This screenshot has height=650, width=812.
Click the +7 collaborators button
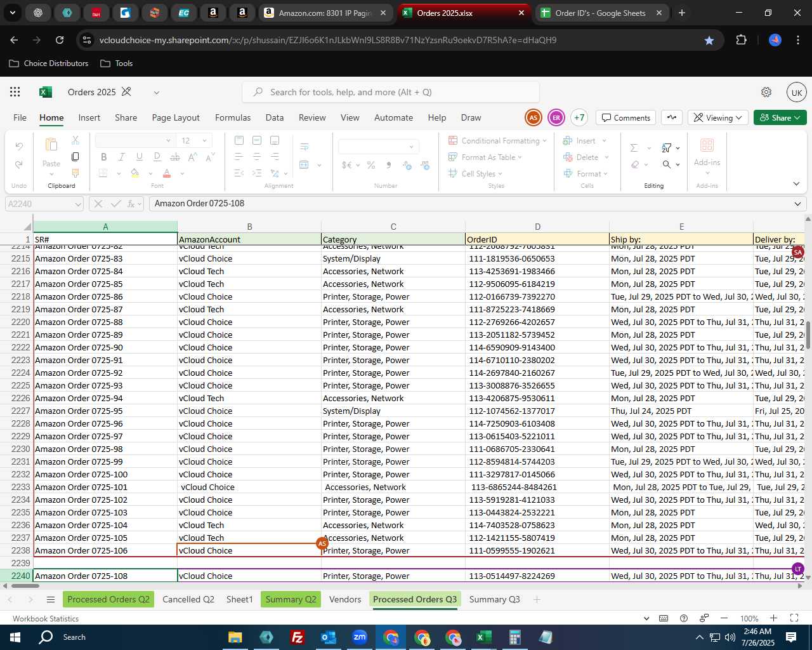point(579,117)
